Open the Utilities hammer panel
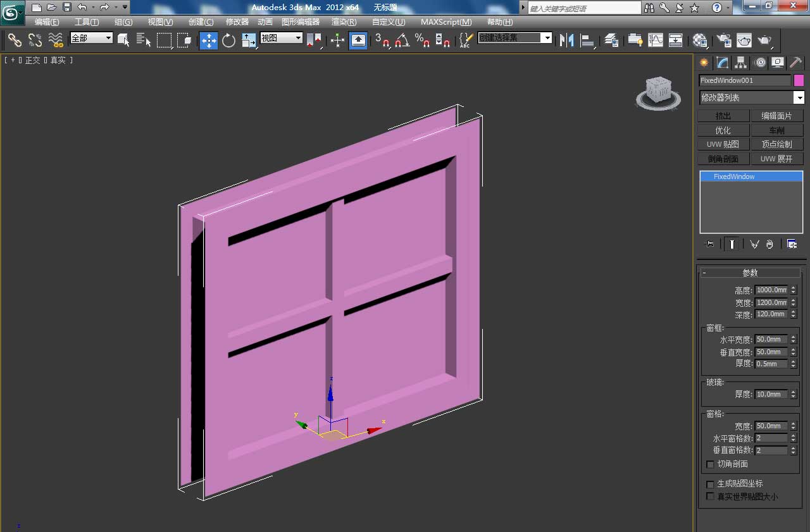Screen dimensions: 810x532 [795, 62]
